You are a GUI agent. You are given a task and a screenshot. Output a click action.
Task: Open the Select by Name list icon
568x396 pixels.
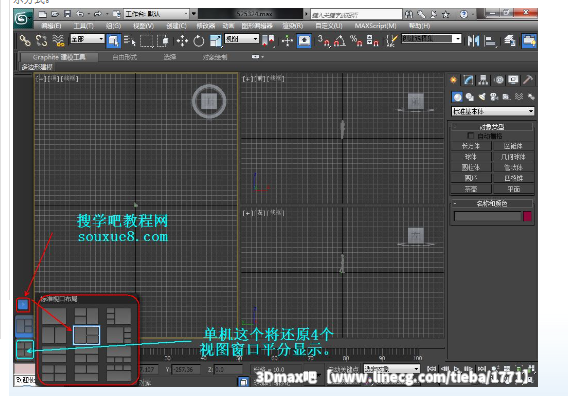point(130,41)
